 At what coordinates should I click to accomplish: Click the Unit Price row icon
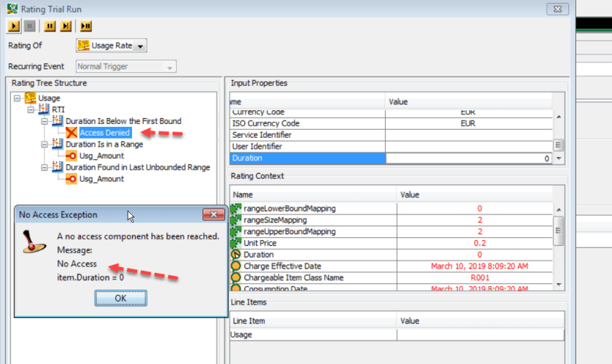236,243
